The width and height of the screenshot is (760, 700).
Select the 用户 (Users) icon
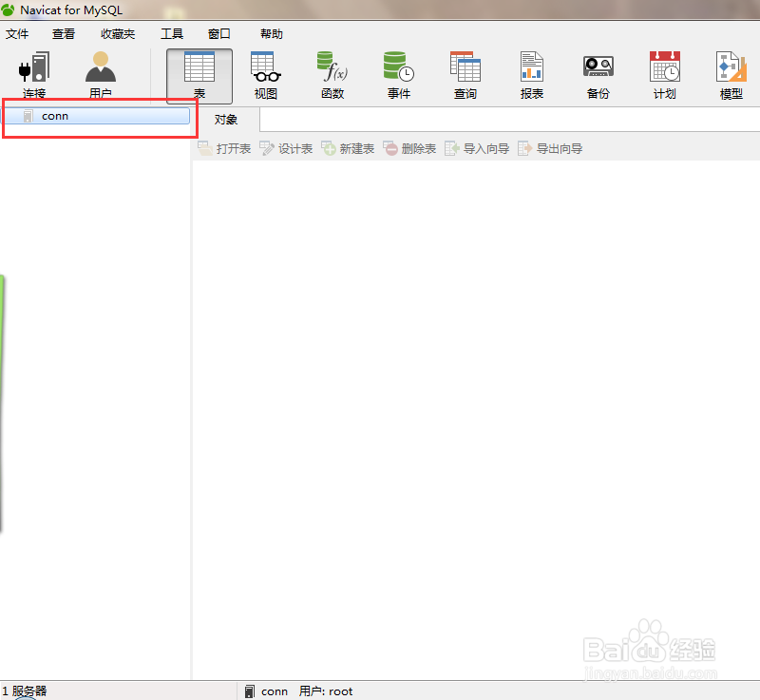100,74
